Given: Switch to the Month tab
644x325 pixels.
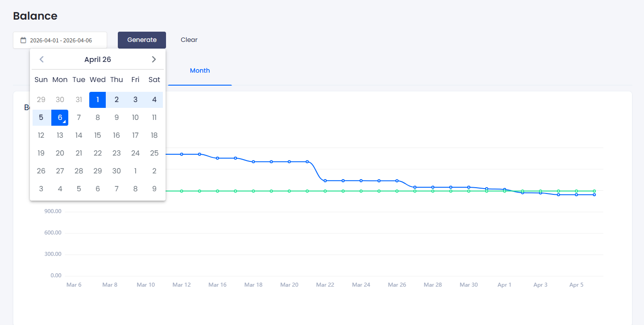Looking at the screenshot, I should point(199,70).
